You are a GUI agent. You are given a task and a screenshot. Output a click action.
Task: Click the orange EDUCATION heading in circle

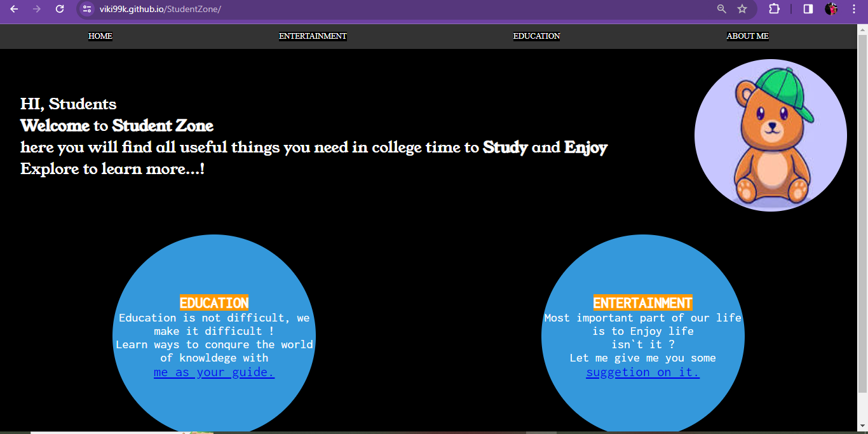coord(214,302)
